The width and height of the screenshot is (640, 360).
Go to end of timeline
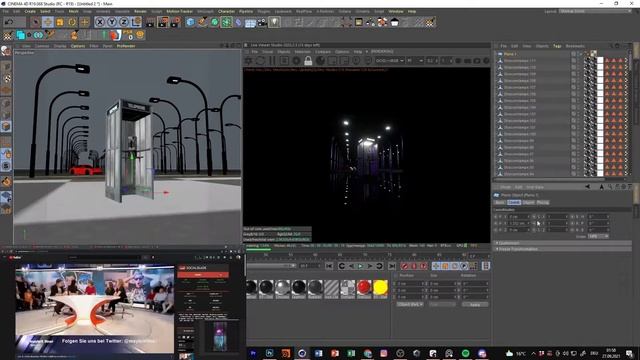pyautogui.click(x=391, y=266)
